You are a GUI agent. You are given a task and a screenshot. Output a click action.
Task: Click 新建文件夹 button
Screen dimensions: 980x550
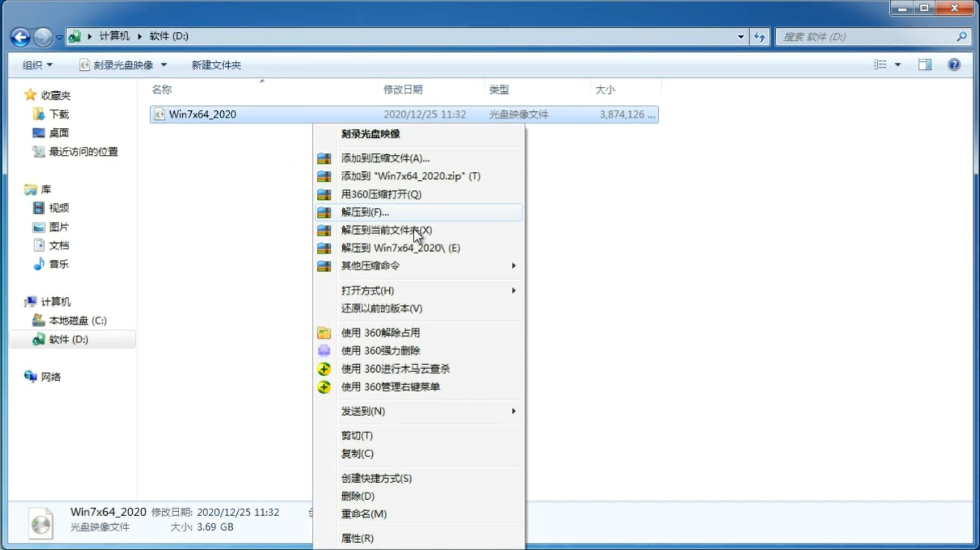216,65
